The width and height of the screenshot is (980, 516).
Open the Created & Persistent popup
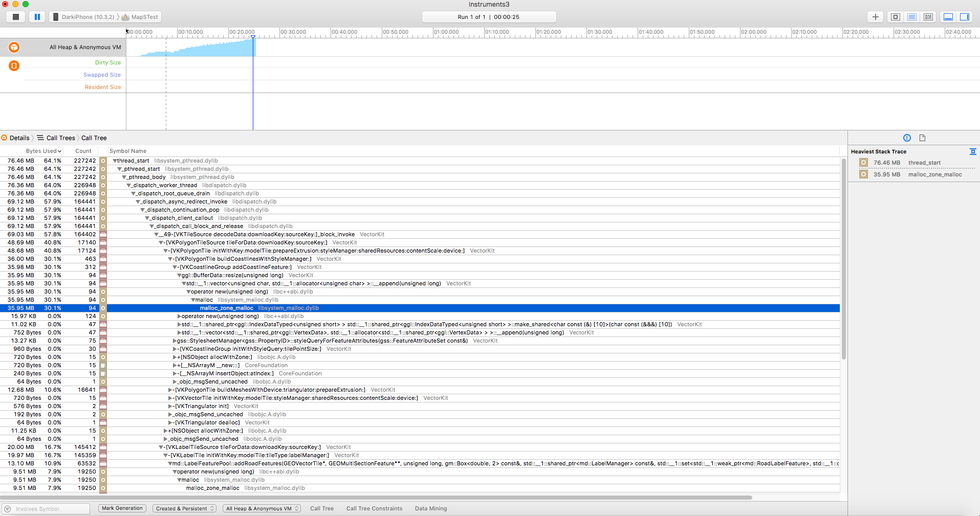[185, 508]
